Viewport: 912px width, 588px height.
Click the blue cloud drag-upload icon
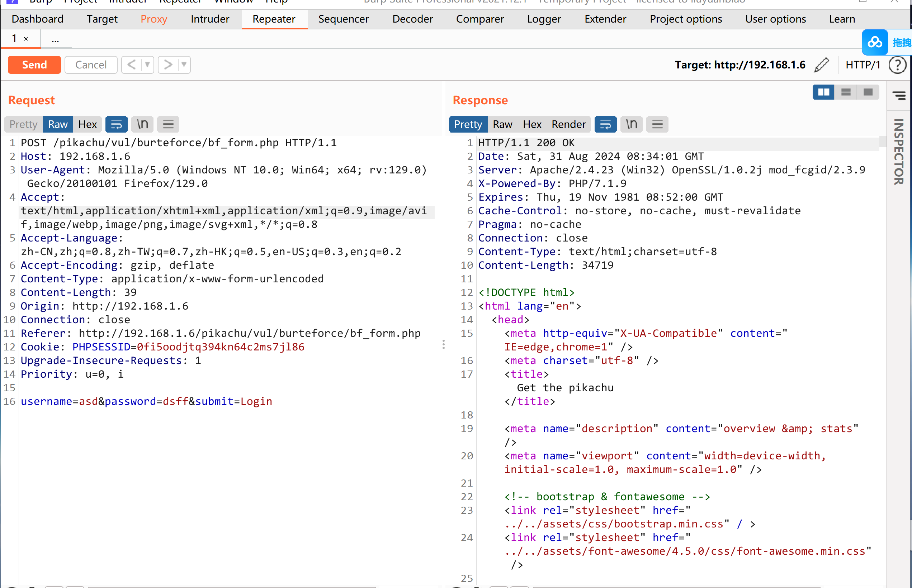[x=875, y=42]
